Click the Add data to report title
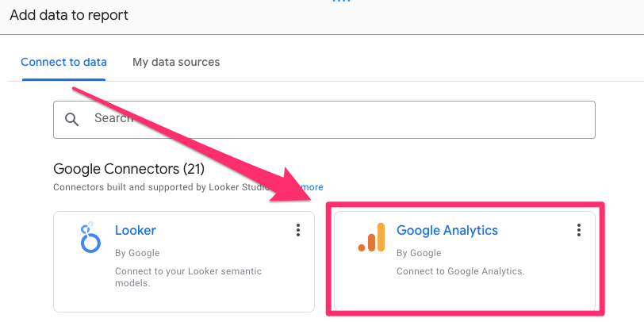Screen dimensions: 644x322 (x=69, y=15)
